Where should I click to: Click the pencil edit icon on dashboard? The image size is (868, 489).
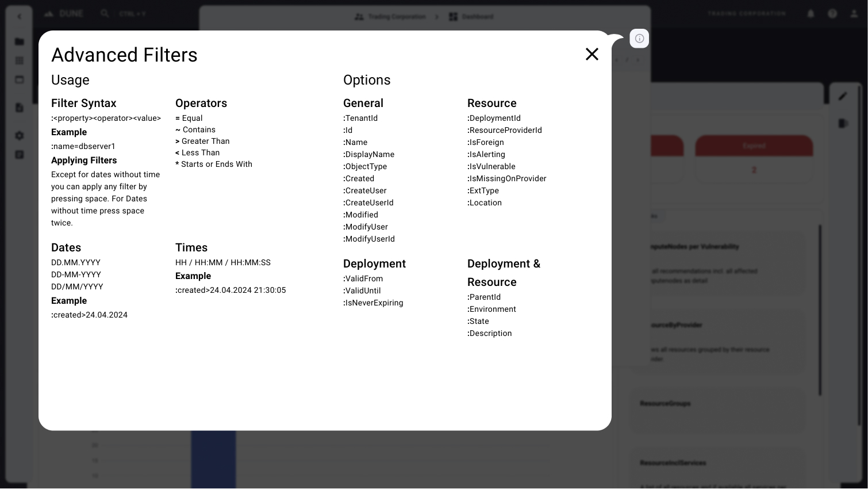point(843,96)
